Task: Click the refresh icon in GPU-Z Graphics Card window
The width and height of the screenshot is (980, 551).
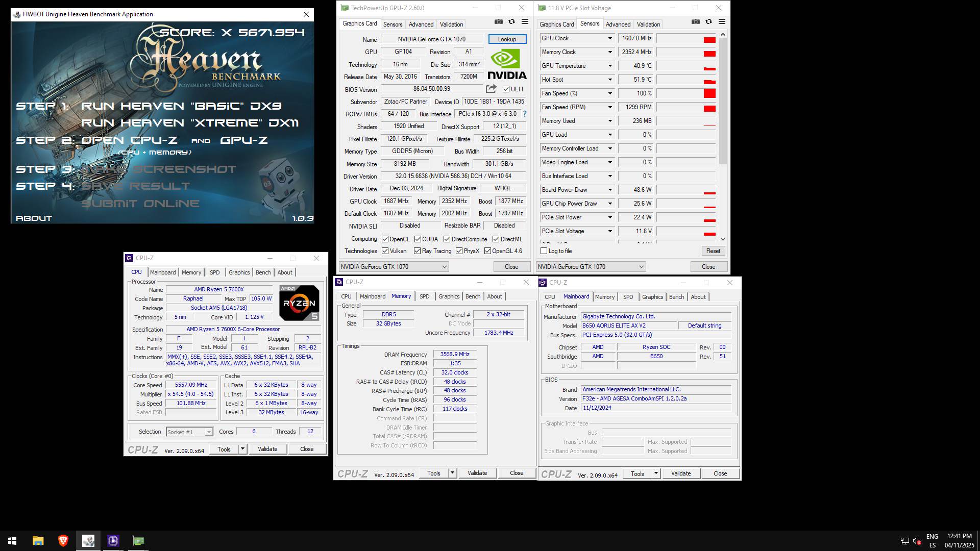Action: tap(511, 21)
